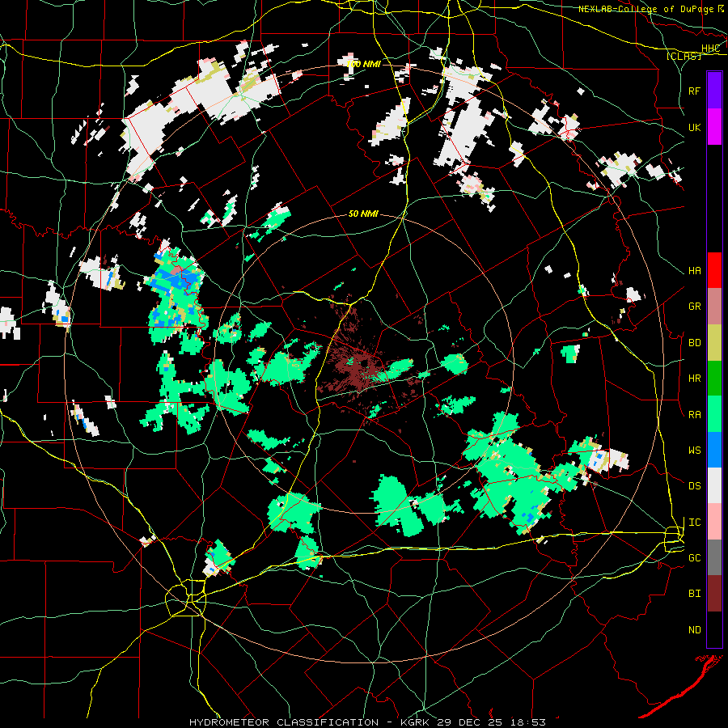Click the blue WS wet snow swatch
Viewport: 728px width, 728px height.
point(714,450)
